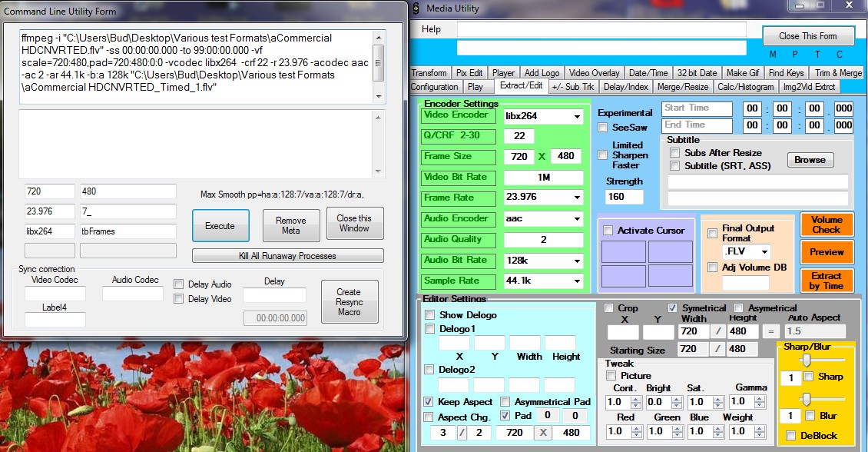The height and width of the screenshot is (452, 868).
Task: Open the Find Keys tab
Action: click(x=786, y=72)
